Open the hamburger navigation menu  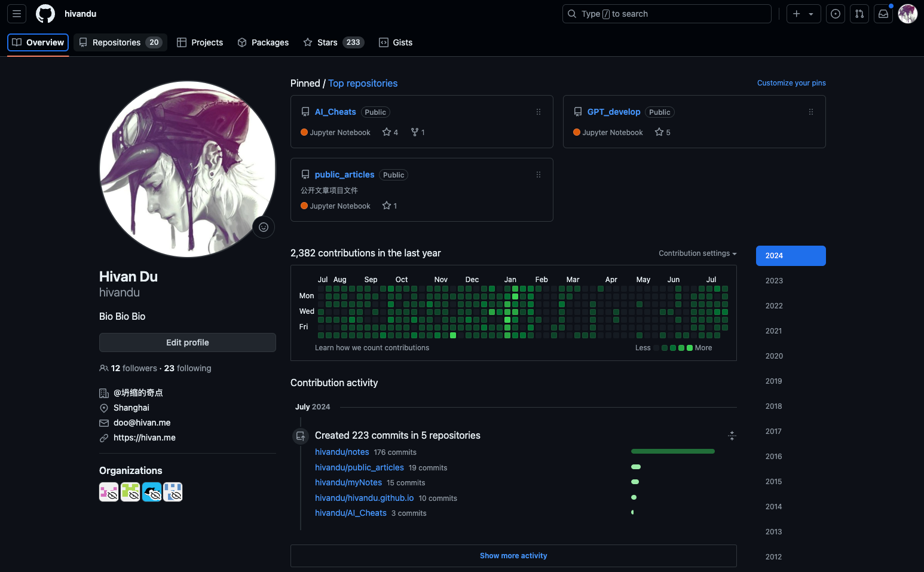point(17,14)
